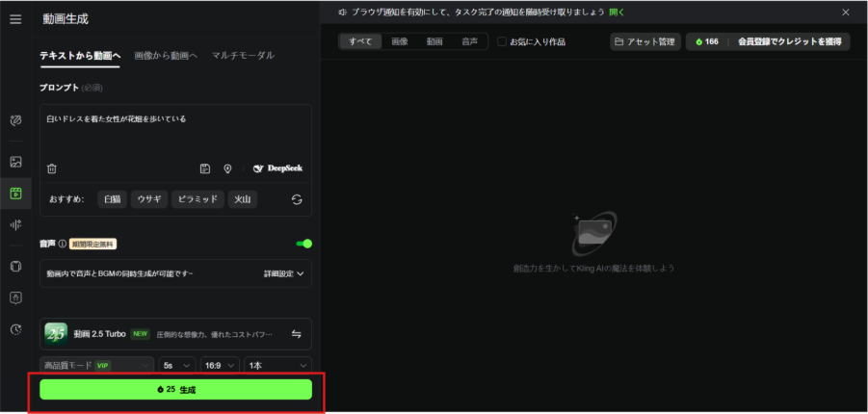Image resolution: width=868 pixels, height=414 pixels.
Task: Click 会員登録でクレジットを獲得 button
Action: coord(789,41)
